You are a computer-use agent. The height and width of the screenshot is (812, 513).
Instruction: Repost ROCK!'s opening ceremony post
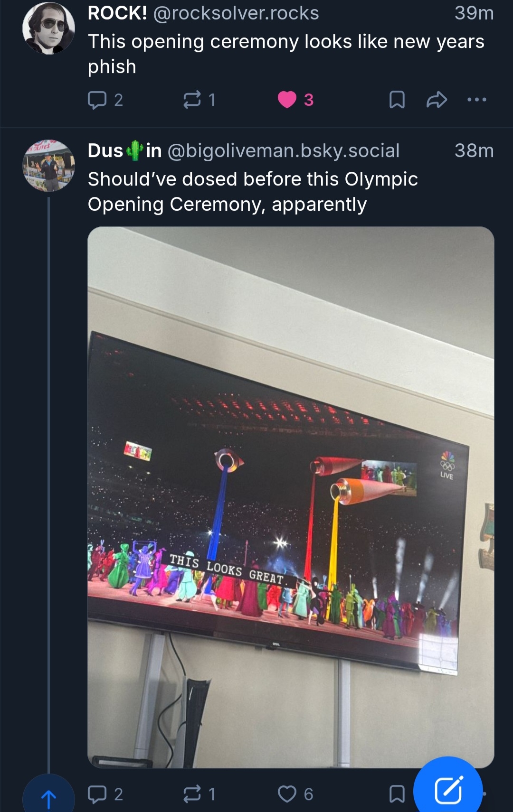192,100
